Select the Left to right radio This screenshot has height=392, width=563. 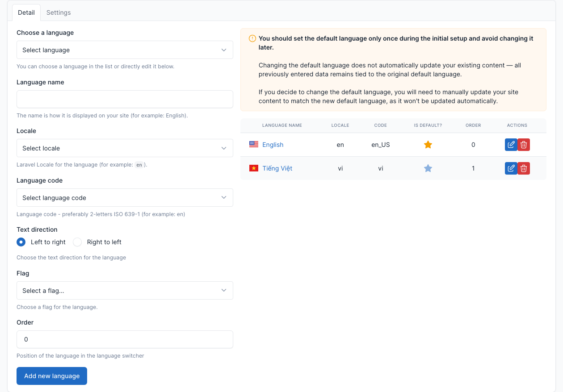[21, 242]
